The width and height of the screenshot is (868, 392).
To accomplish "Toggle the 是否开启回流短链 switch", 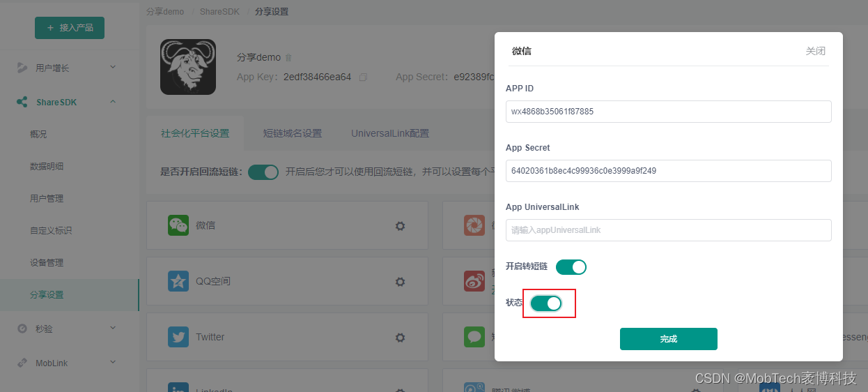I will pos(263,172).
